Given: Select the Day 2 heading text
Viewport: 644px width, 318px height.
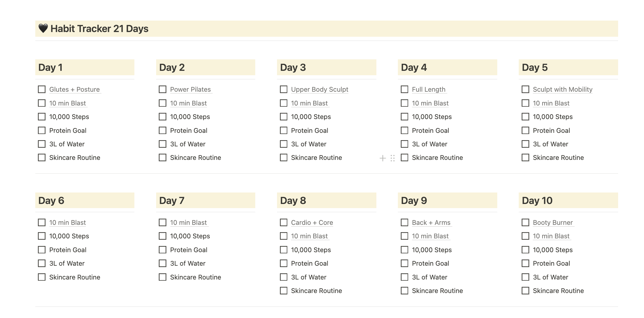Looking at the screenshot, I should (171, 67).
